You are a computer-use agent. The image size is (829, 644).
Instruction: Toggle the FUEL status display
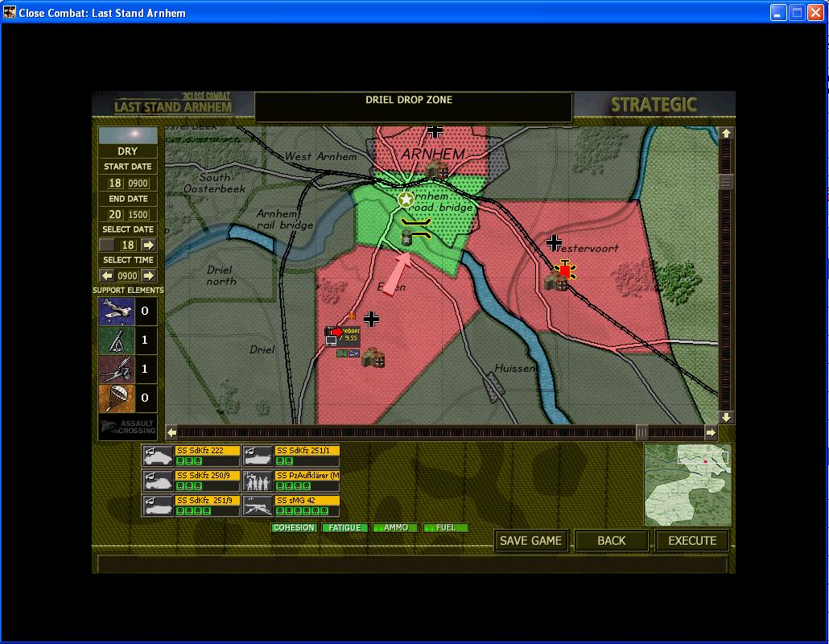coord(446,528)
